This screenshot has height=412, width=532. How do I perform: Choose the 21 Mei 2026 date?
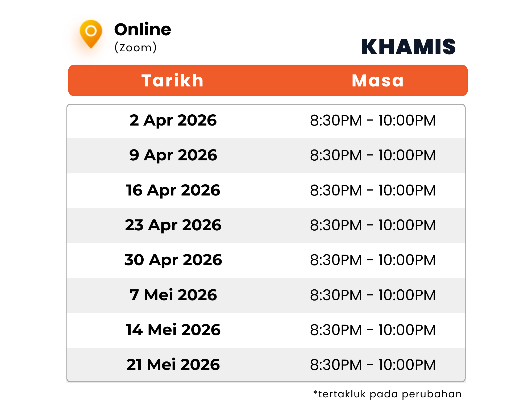pos(173,364)
